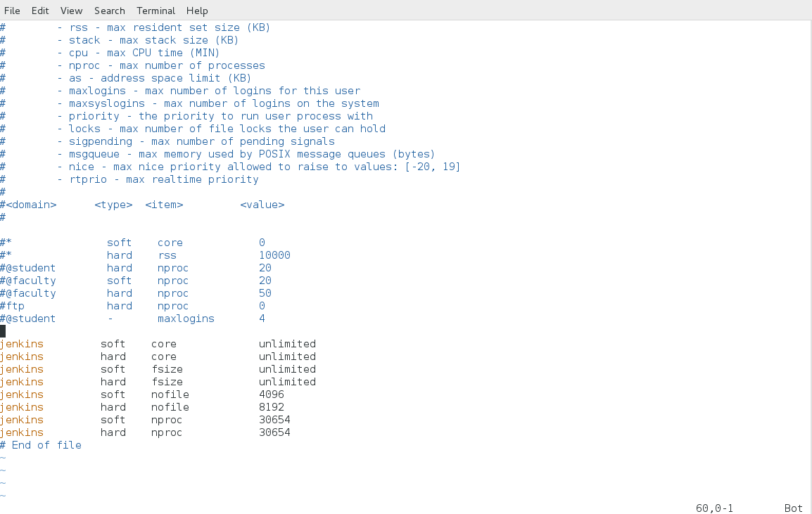Open the View menu
Viewport: 812px width, 514px height.
pos(71,11)
